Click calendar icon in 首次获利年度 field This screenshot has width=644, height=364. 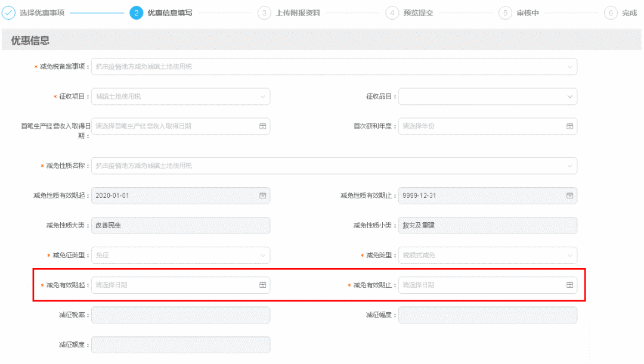[569, 126]
